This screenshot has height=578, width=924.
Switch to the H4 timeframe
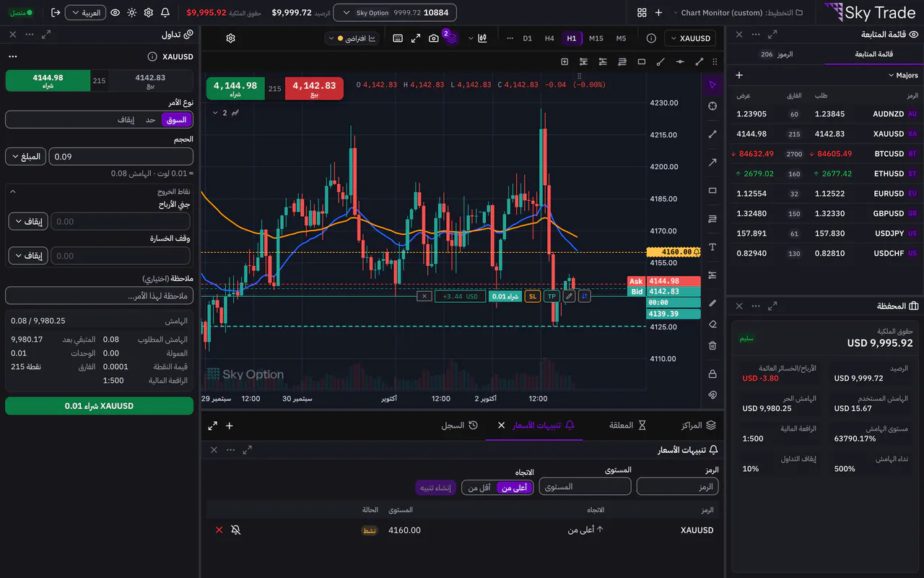[x=549, y=38]
